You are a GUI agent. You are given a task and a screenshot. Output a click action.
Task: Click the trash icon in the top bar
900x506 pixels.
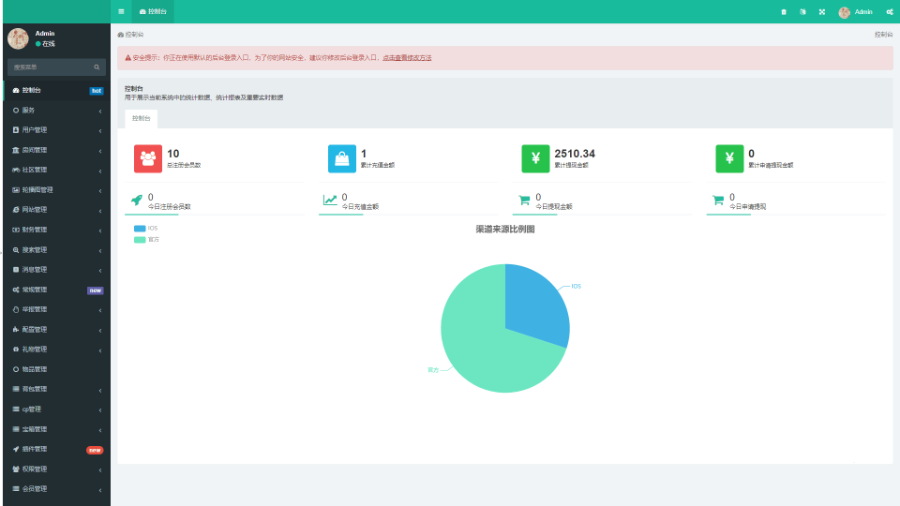click(x=783, y=12)
